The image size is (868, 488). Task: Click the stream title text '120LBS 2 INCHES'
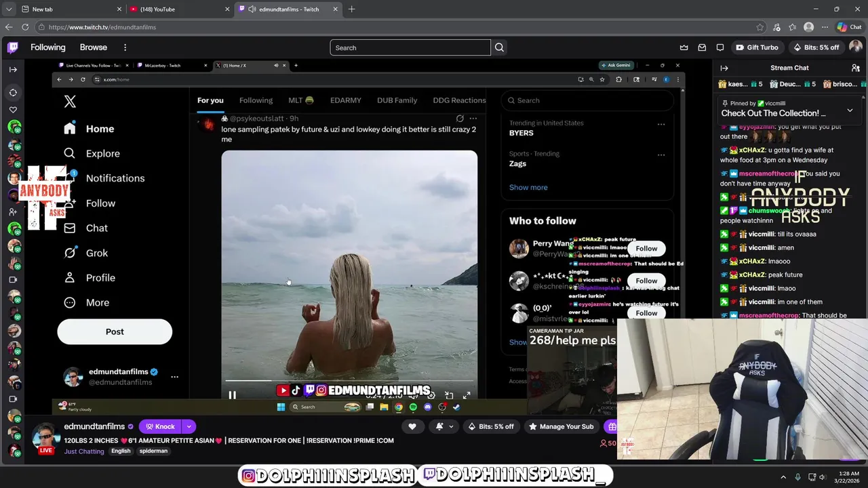pos(90,441)
